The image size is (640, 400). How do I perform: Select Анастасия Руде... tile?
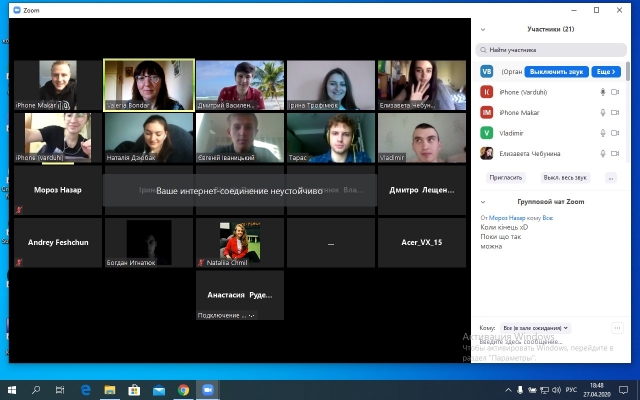pos(240,295)
